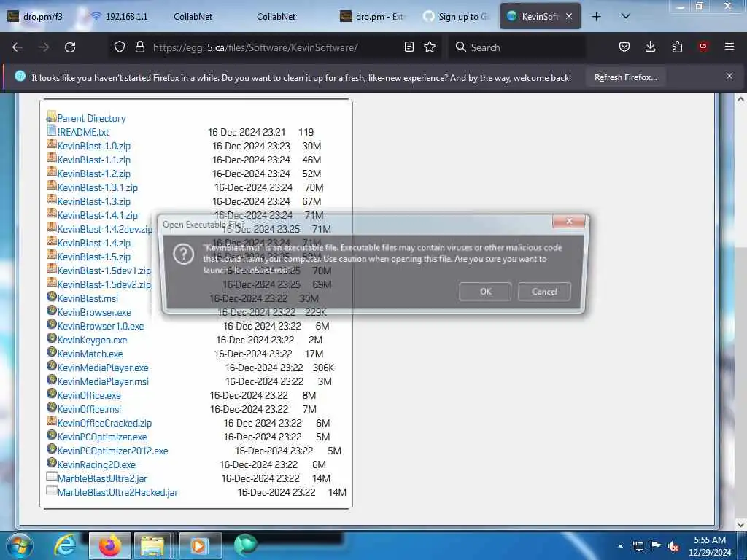Download KevinBlast-1.3.1.zip
Screen dimensions: 747x560
point(98,187)
